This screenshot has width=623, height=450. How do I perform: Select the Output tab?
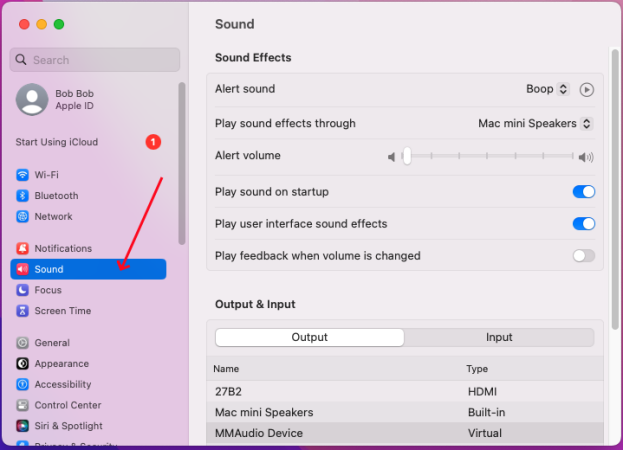tap(309, 338)
